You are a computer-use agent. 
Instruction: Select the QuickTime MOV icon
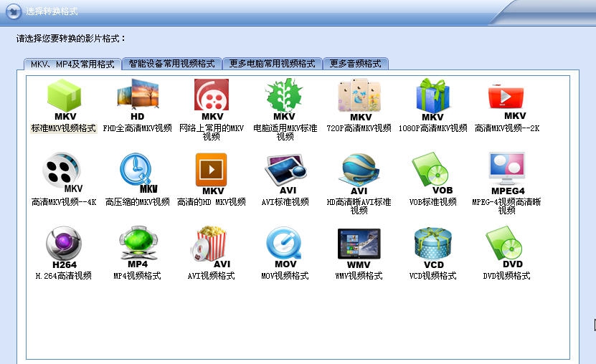(x=284, y=247)
